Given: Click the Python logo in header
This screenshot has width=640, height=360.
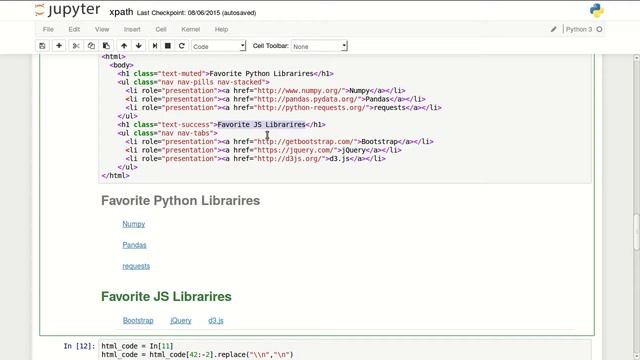Looking at the screenshot, I should point(596,11).
